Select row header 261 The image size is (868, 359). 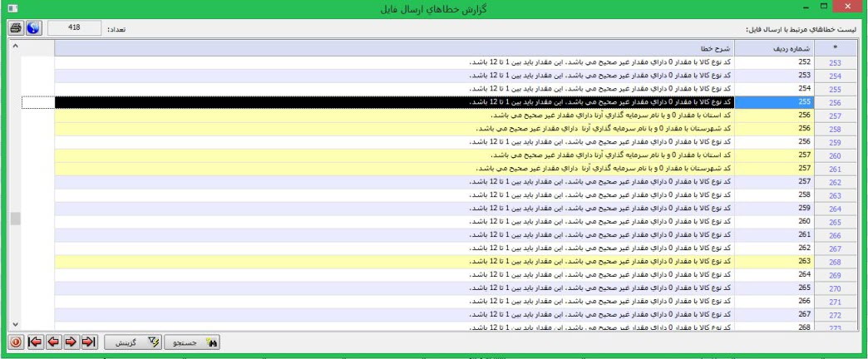click(x=834, y=169)
